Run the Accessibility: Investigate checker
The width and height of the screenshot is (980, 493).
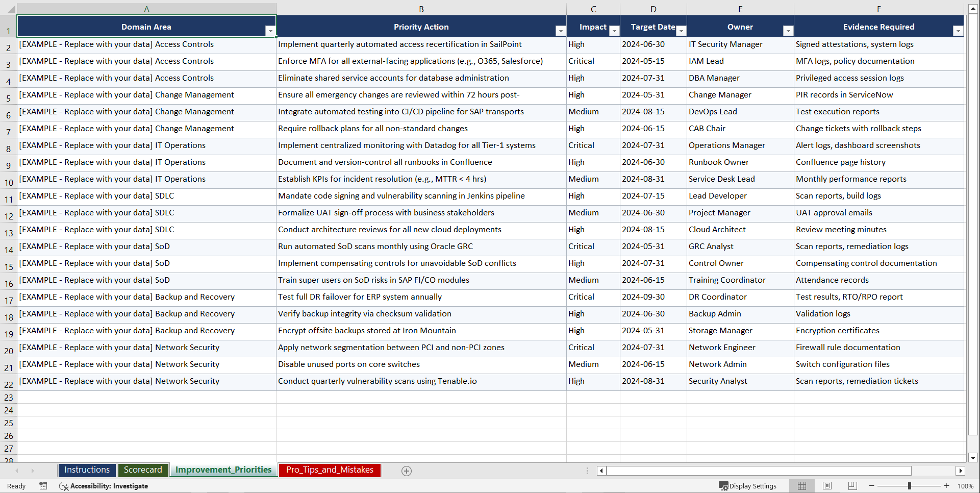(x=104, y=486)
